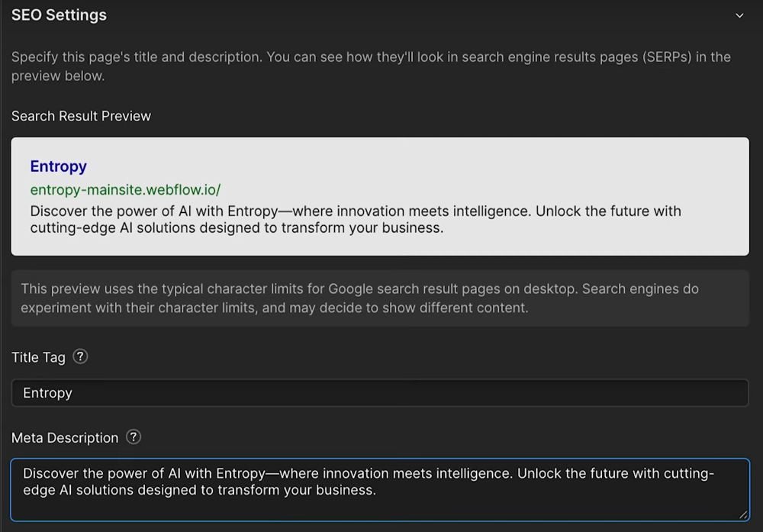The height and width of the screenshot is (532, 763).
Task: Click the question mark circle beside Title Tag
Action: click(79, 356)
